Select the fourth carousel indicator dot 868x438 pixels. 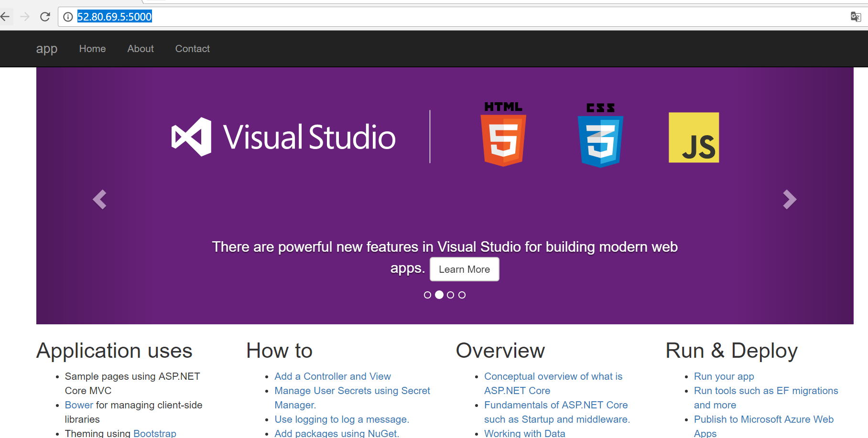(462, 295)
